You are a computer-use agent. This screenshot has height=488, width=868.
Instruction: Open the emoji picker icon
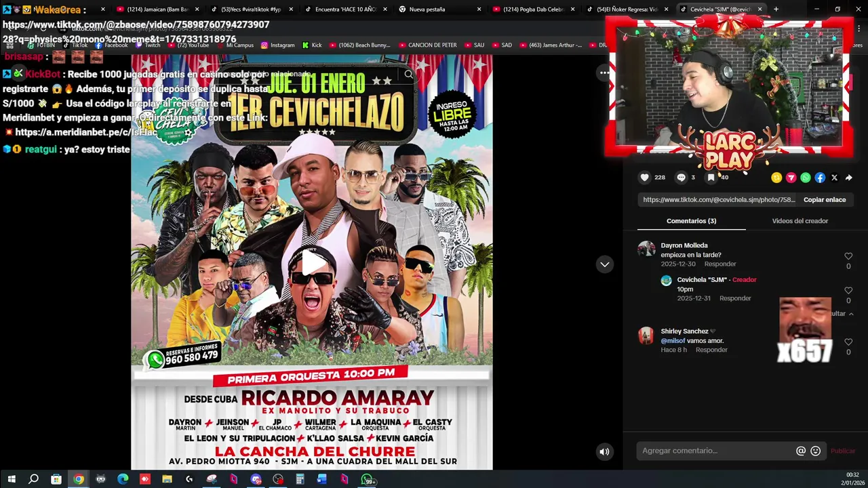click(816, 451)
